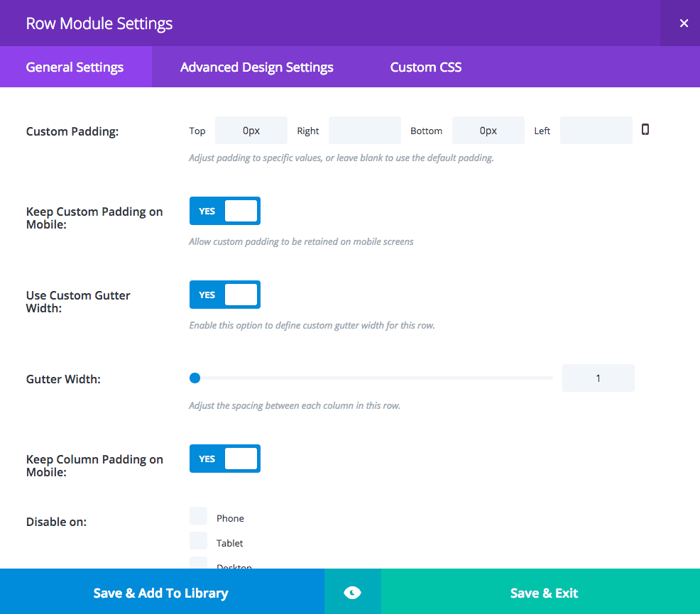Check the Tablet disable checkbox
Viewport: 700px width, 614px height.
pos(199,542)
